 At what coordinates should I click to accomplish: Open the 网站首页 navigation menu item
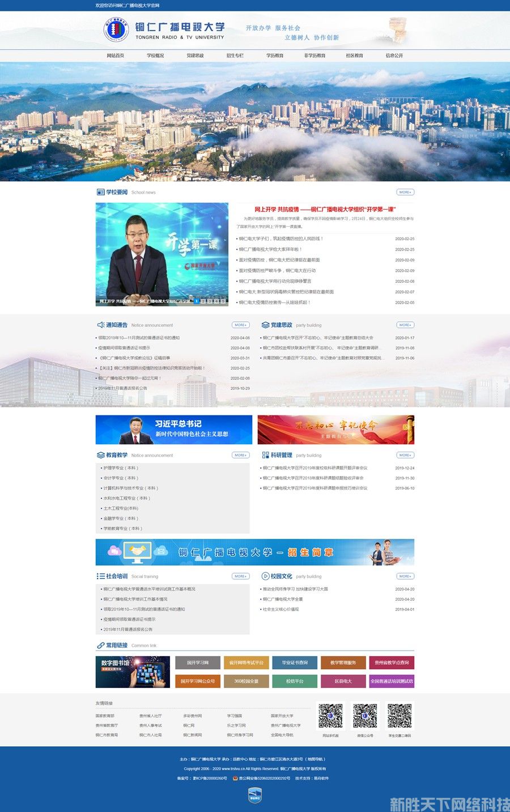coord(116,56)
